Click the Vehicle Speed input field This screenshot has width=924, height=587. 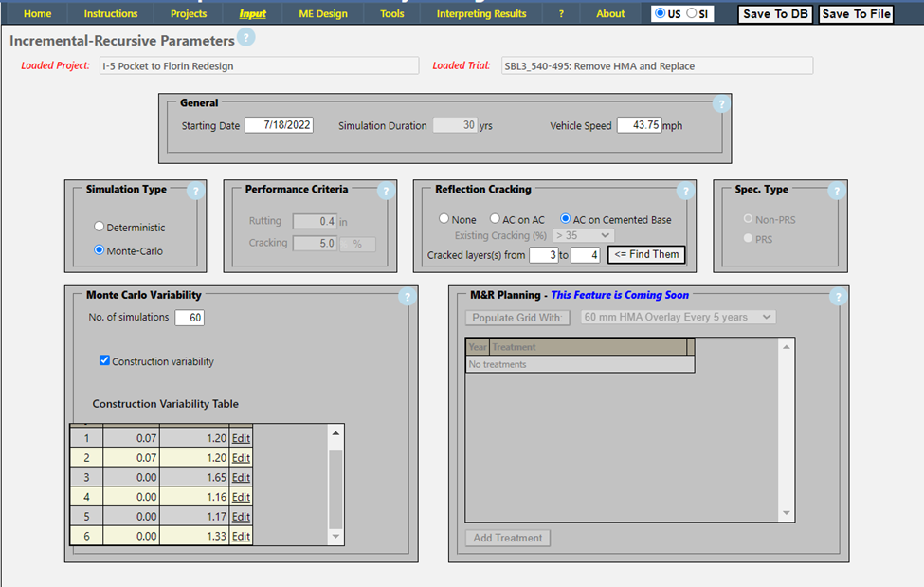pos(639,125)
